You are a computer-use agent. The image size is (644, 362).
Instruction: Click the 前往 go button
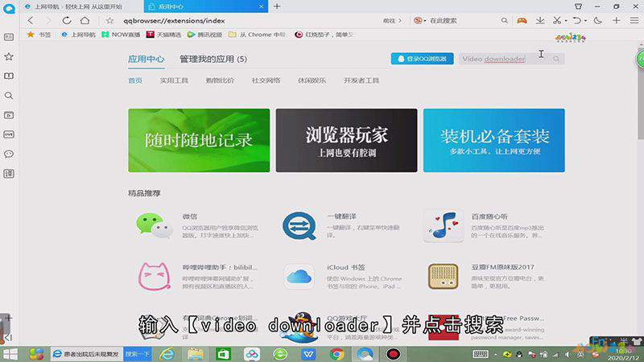pos(392,21)
